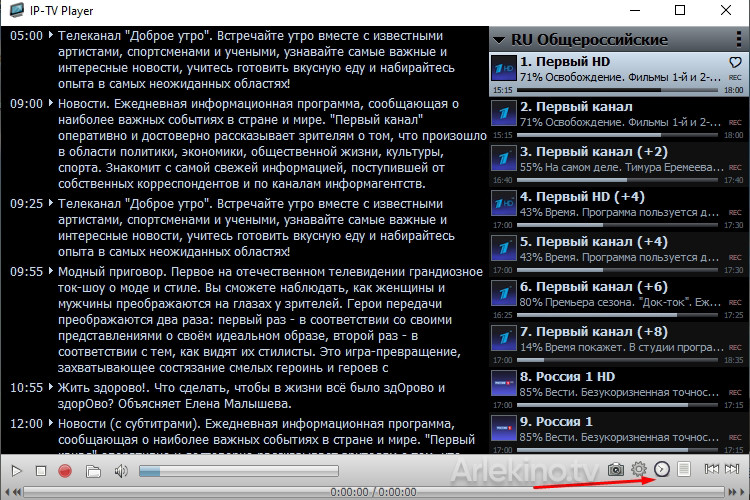Select channel 6. Первый канал (+6)
This screenshot has height=500, width=750.
(618, 300)
